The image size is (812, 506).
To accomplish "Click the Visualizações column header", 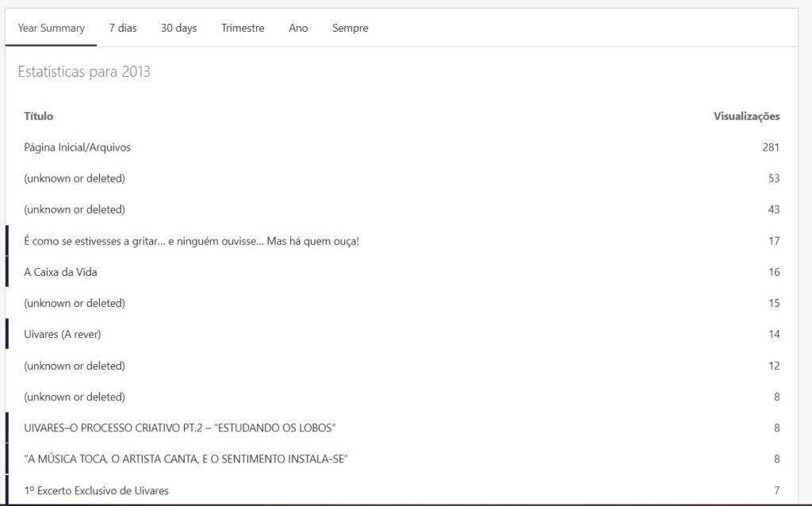I will (x=746, y=117).
